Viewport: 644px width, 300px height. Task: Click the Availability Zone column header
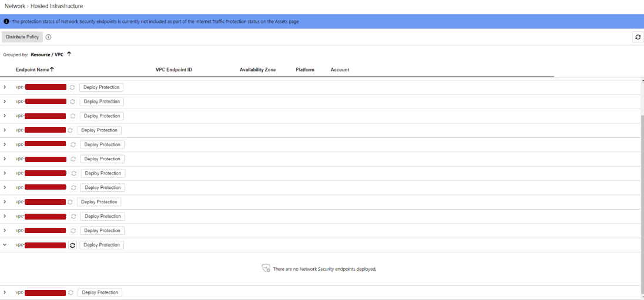[257, 70]
